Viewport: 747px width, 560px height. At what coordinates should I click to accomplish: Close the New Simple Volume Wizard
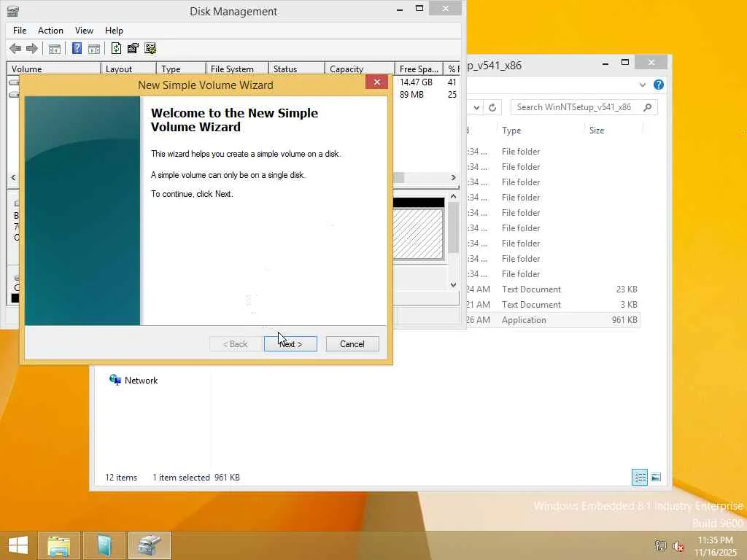[377, 82]
